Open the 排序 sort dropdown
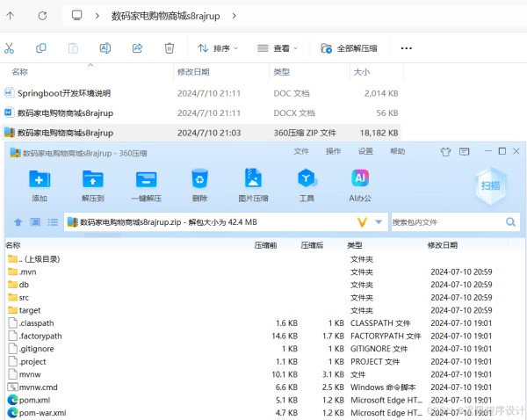Viewport: 527px width, 420px height. click(218, 48)
